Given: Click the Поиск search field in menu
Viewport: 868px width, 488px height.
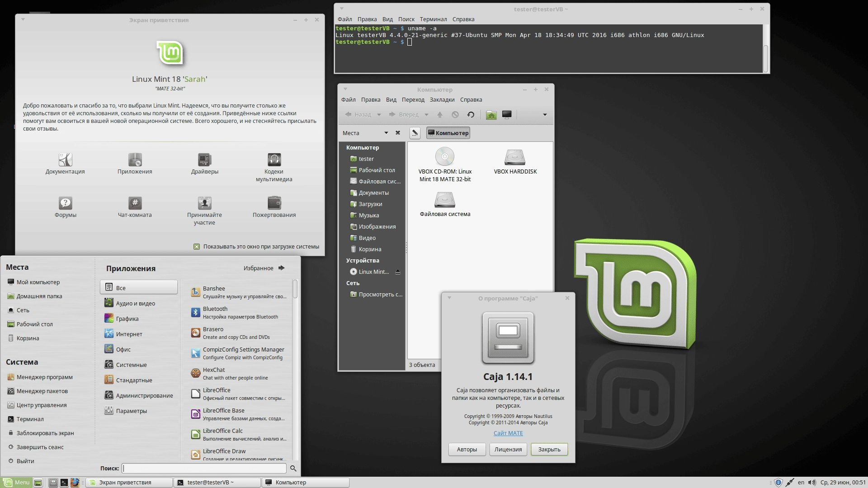Looking at the screenshot, I should click(204, 469).
